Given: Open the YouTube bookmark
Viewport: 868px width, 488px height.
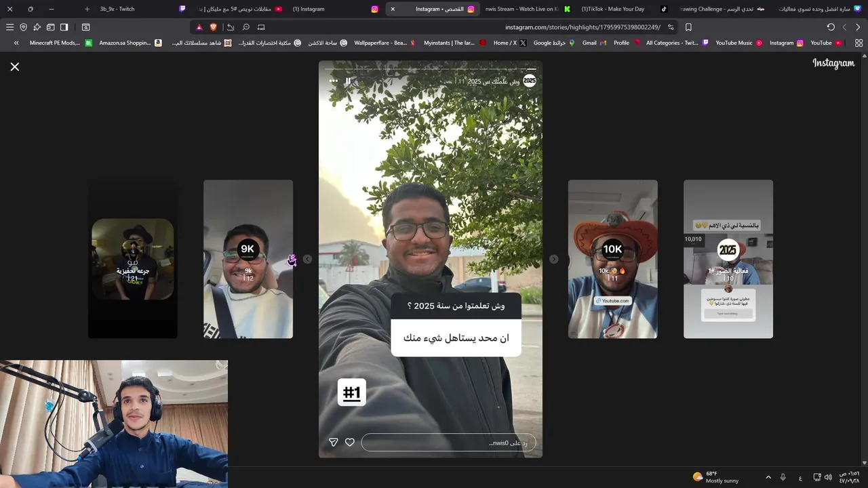Looking at the screenshot, I should tap(827, 43).
